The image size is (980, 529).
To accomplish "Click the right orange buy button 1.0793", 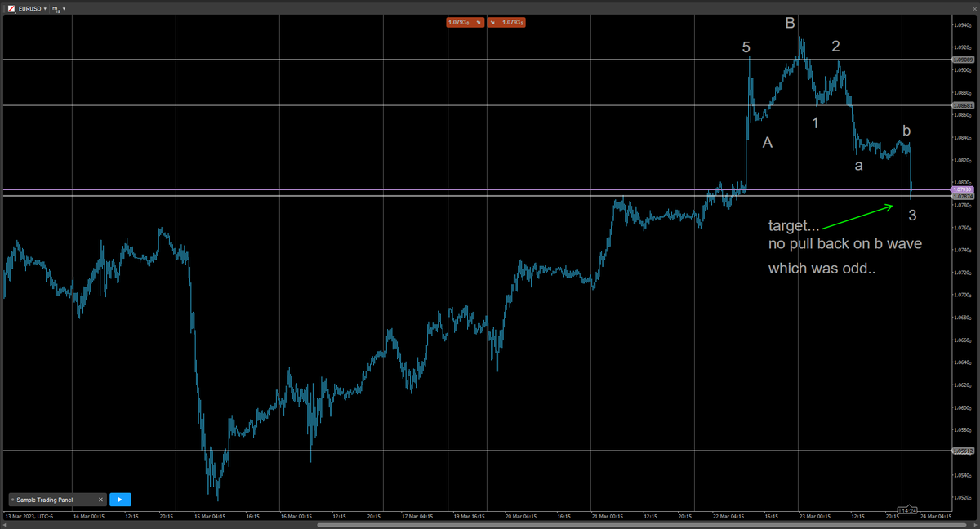I will tap(506, 23).
